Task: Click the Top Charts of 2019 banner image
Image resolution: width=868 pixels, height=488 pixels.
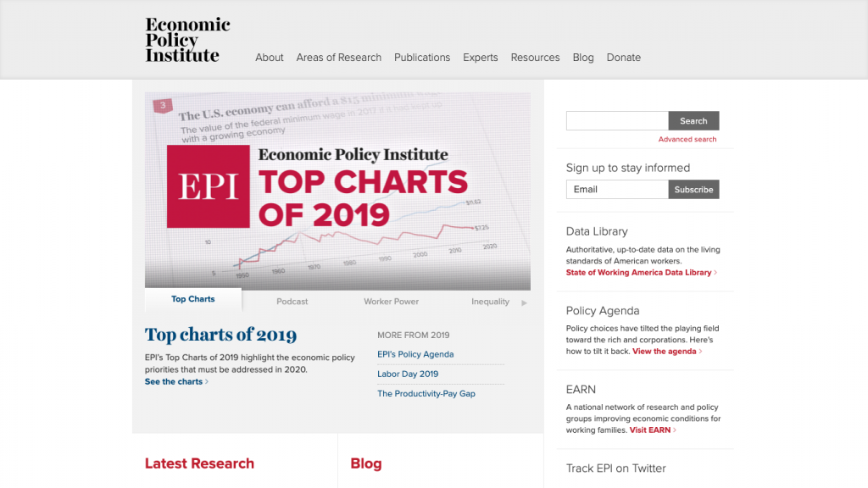Action: [x=337, y=191]
